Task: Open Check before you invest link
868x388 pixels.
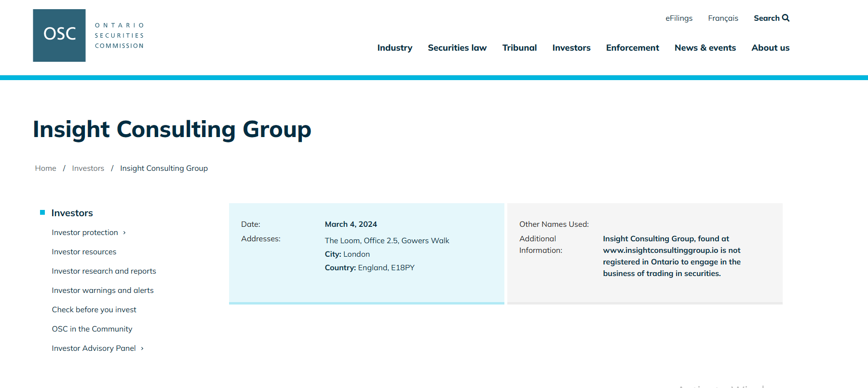Action: (94, 310)
